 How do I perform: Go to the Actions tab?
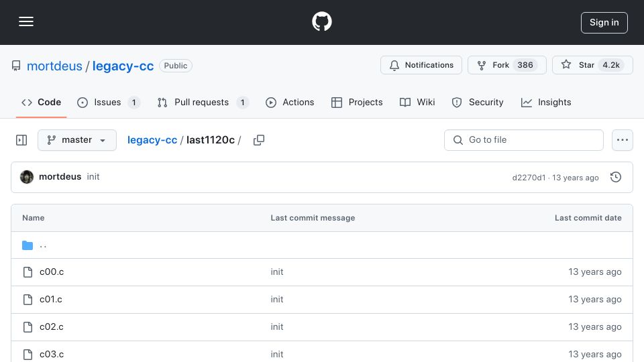[290, 102]
